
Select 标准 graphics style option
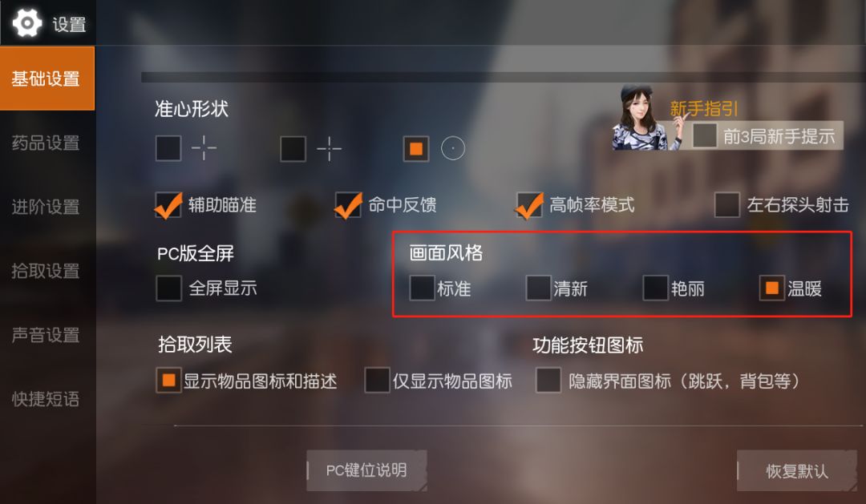(x=422, y=288)
